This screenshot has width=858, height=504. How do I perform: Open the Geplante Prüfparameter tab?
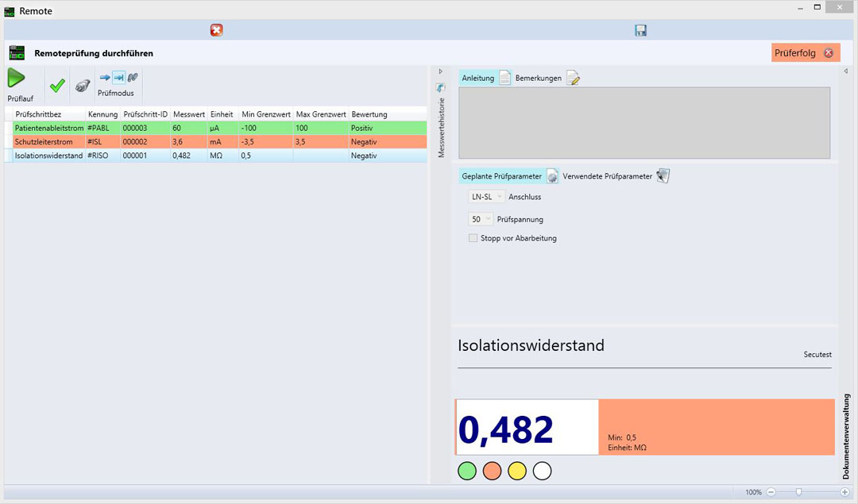509,176
